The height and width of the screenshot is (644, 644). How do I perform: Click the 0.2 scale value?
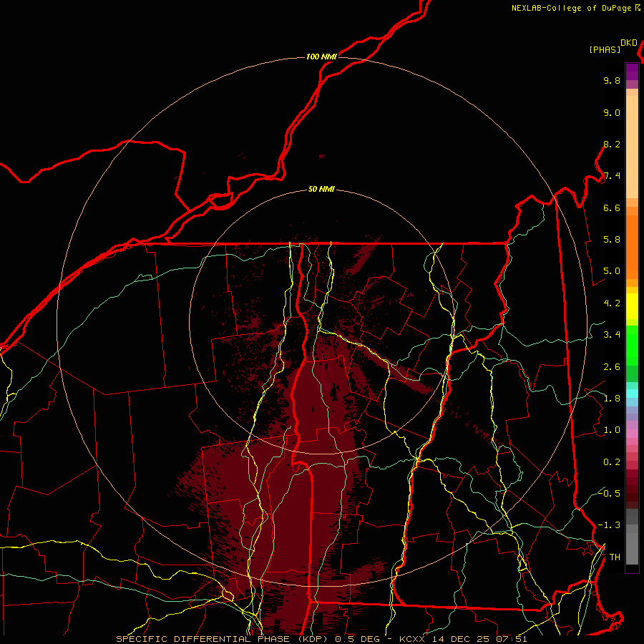(612, 462)
